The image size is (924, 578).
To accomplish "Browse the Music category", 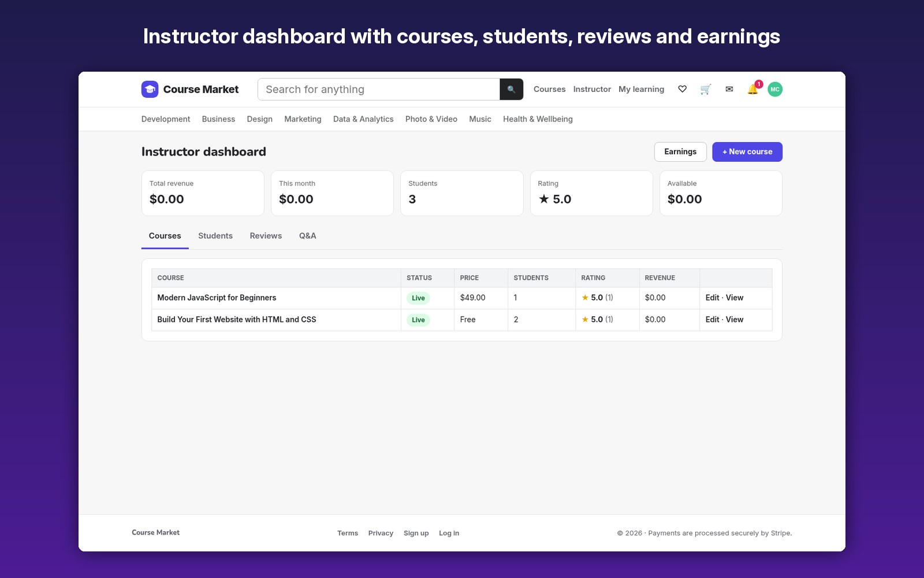I will pos(480,119).
